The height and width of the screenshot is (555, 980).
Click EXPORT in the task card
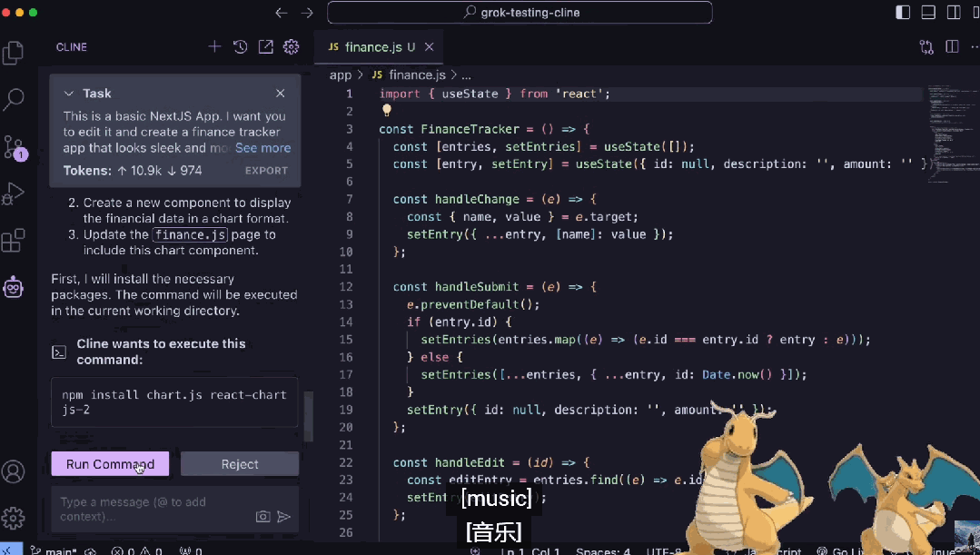[266, 171]
